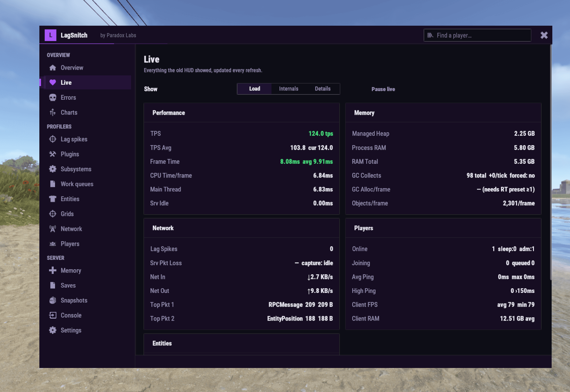This screenshot has height=392, width=570.
Task: Open the Subsystems page label
Action: click(76, 169)
